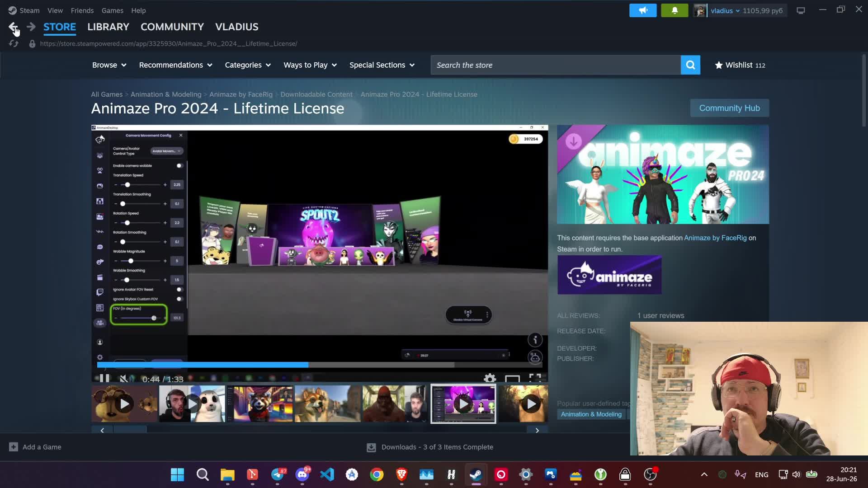This screenshot has height=488, width=868.
Task: Focus the Search the store field
Action: coord(556,65)
